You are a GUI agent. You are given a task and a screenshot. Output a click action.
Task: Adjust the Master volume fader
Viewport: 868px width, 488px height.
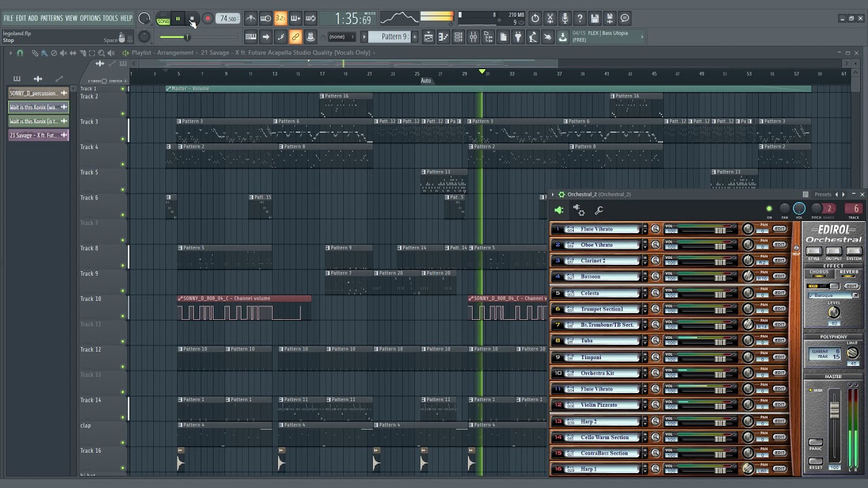(x=834, y=410)
